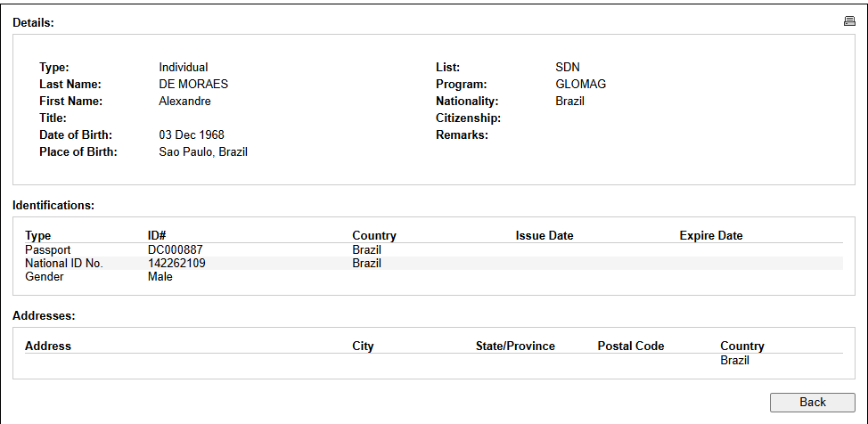Click the GLOMAG program value
Screen dimensions: 868x424
(x=581, y=85)
